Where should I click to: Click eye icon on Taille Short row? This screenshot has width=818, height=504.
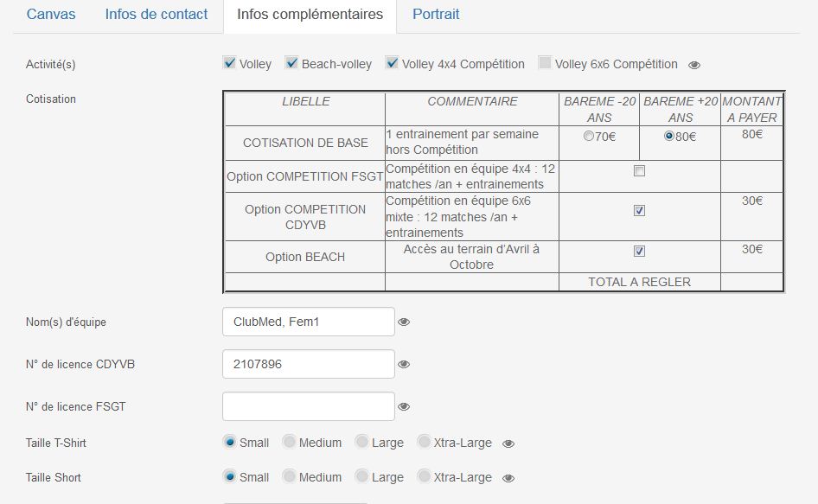click(x=508, y=478)
